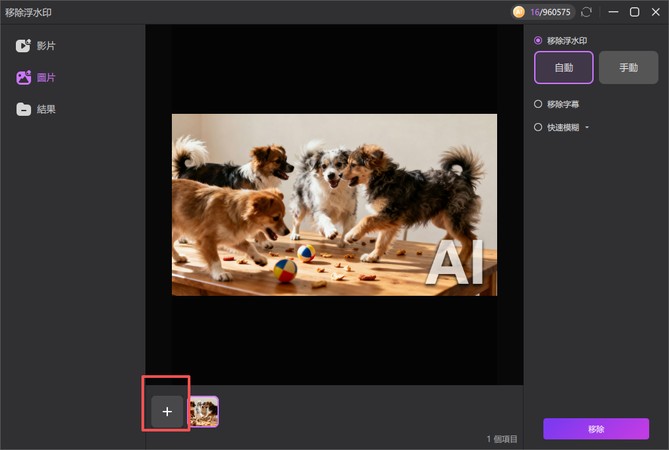Click the plus icon to add image

[167, 411]
